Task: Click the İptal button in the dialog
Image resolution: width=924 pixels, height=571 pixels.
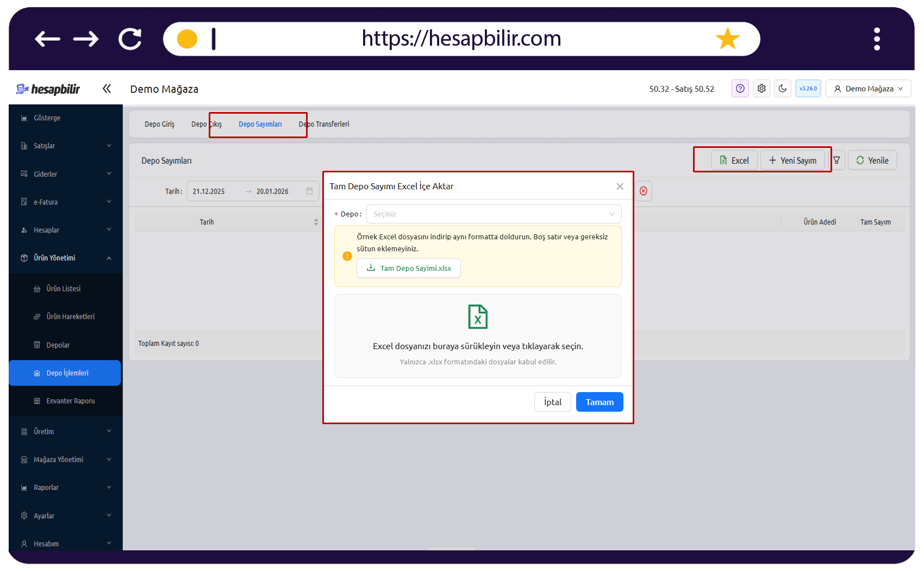Action: click(553, 402)
